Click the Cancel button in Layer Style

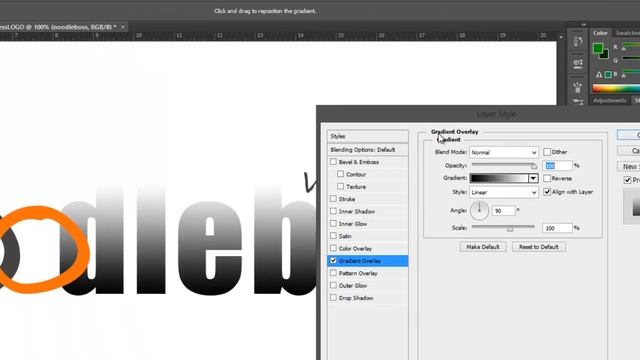(x=629, y=151)
